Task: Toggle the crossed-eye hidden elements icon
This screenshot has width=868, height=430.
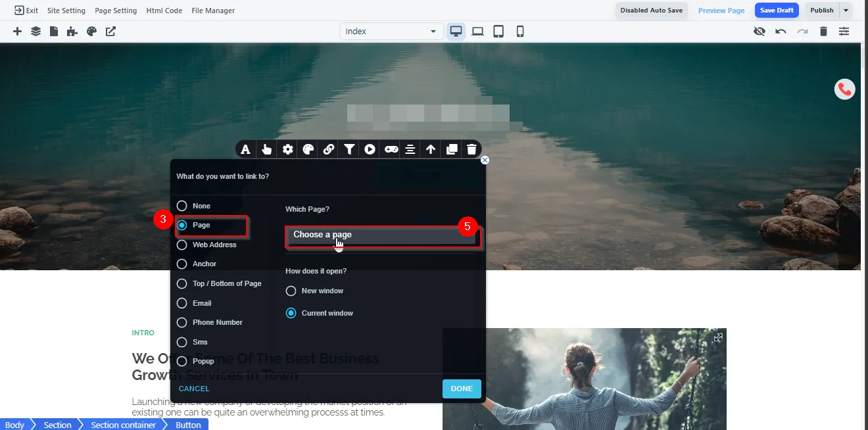Action: tap(759, 31)
